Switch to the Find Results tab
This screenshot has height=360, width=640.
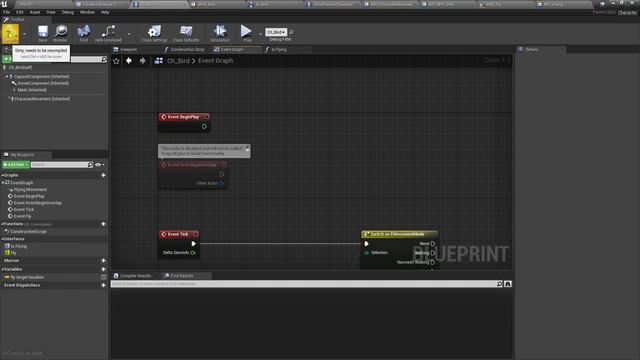182,276
